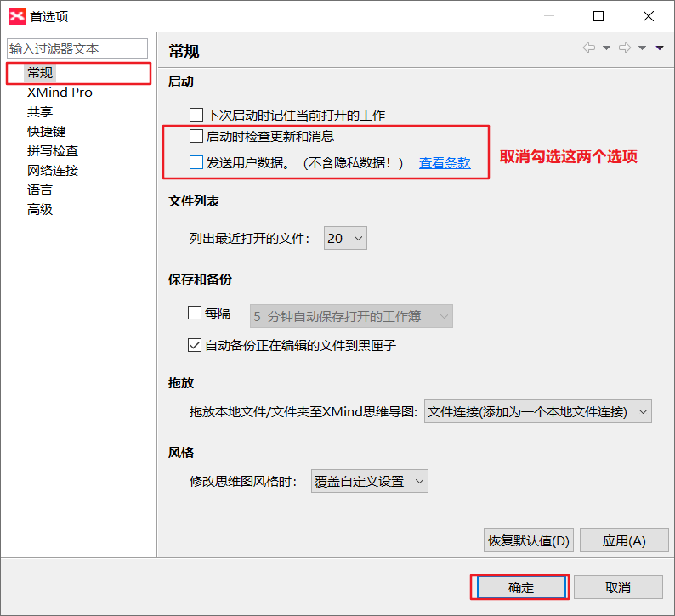Toggle 下次启动时记住当前打开的工作 checkbox

[196, 115]
